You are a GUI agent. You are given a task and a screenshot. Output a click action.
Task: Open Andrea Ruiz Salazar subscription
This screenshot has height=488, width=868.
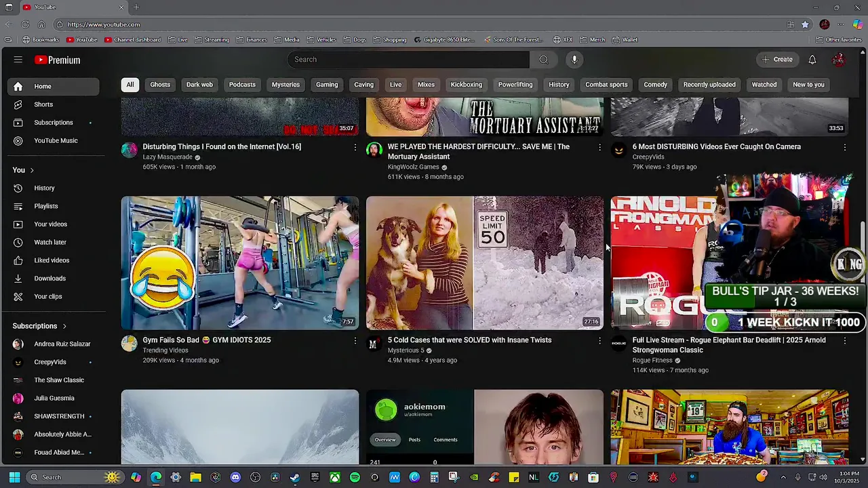coord(54,344)
